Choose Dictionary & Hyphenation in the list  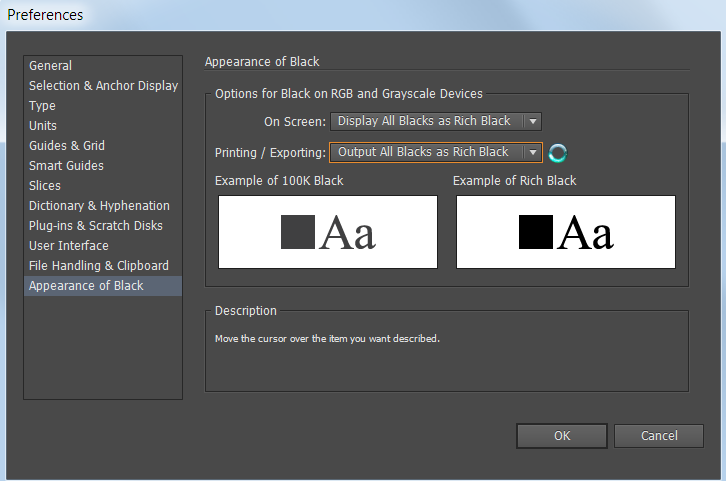(103, 206)
